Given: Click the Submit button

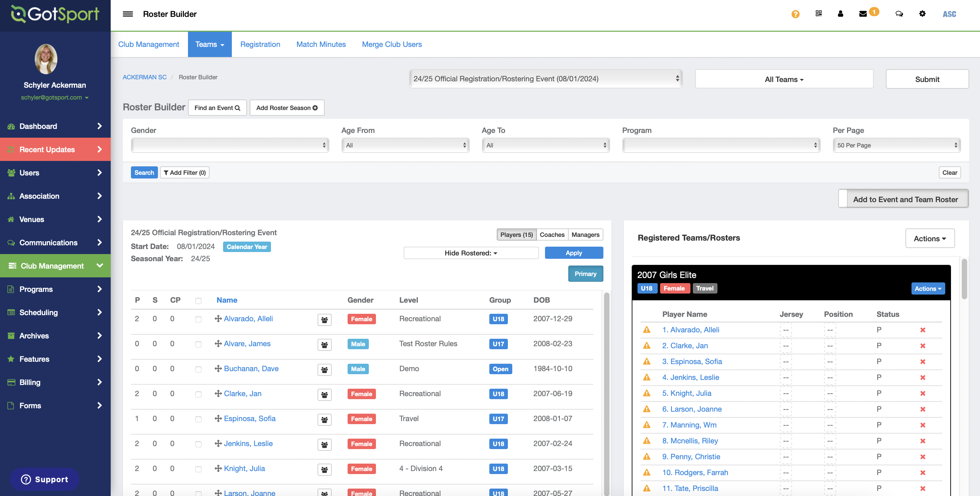Looking at the screenshot, I should click(x=927, y=79).
